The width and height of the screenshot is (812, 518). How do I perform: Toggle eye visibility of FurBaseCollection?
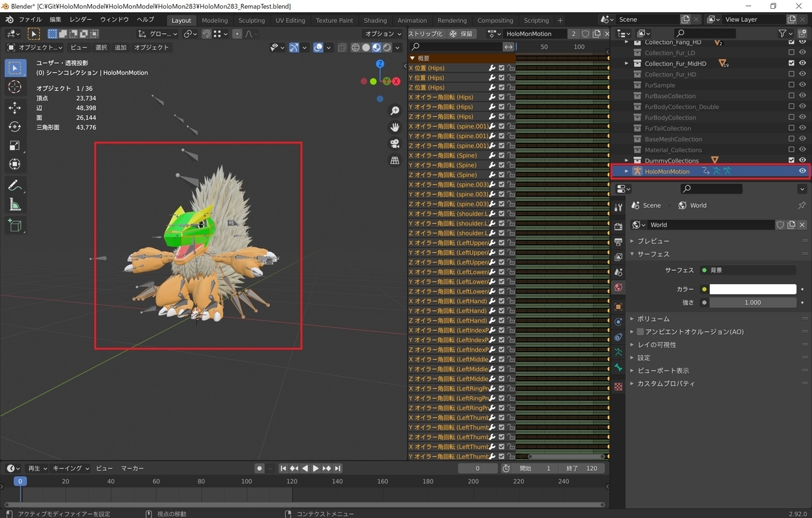[803, 96]
